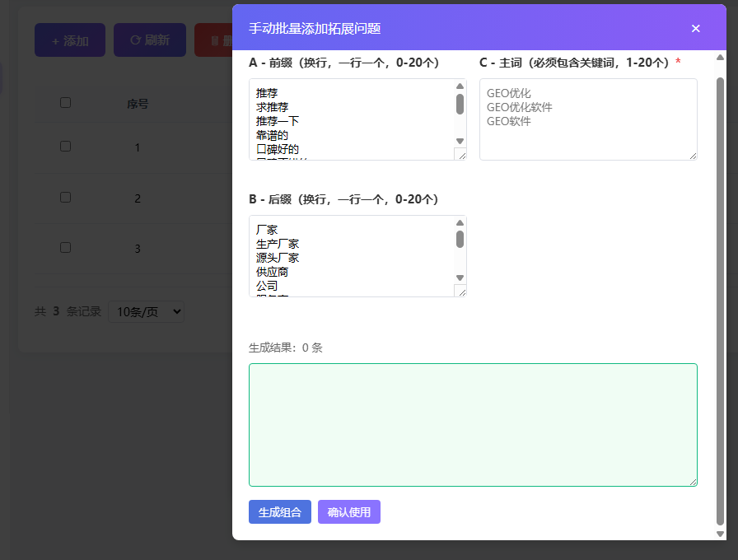This screenshot has width=738, height=560.
Task: Click the dialog title 手动批量添加拓展问题
Action: [x=315, y=29]
